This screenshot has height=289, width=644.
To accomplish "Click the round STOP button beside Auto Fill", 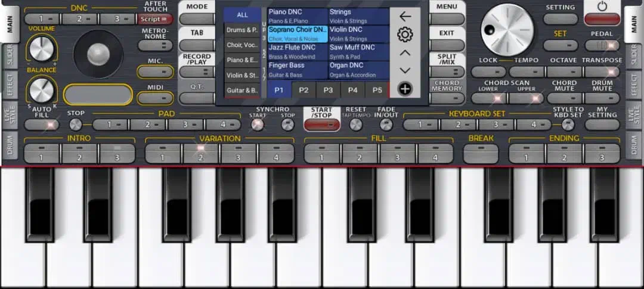I will coord(76,125).
